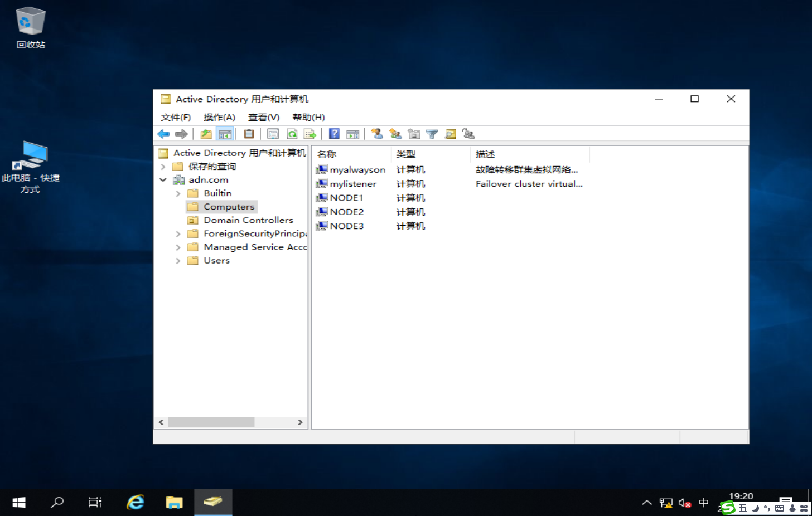Image resolution: width=812 pixels, height=516 pixels.
Task: Select the ForeignSecurityPrincipals folder
Action: coord(255,233)
